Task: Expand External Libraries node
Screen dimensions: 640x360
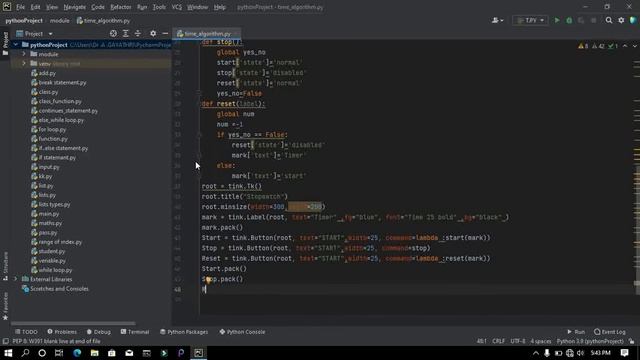Action: [x=16, y=279]
